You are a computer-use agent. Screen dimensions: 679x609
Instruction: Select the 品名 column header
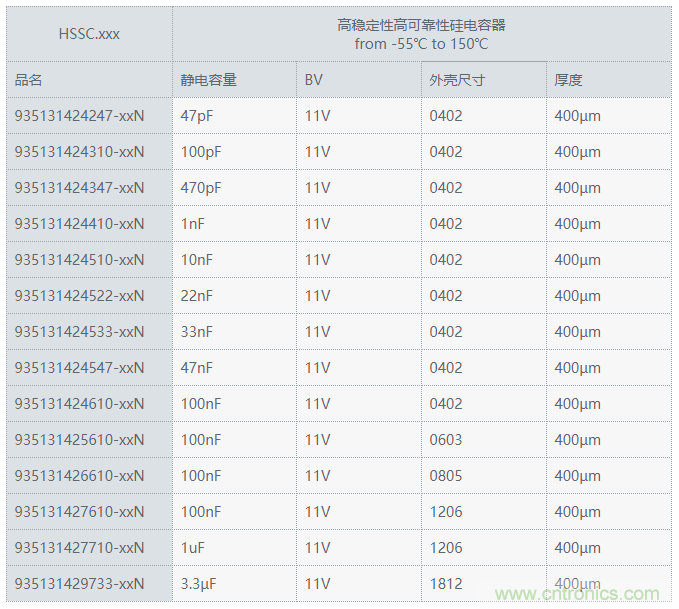point(29,80)
